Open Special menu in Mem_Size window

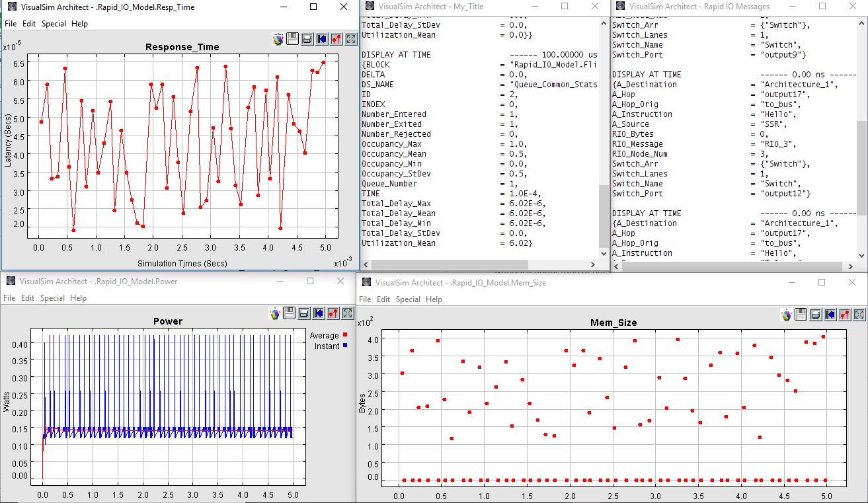click(408, 299)
